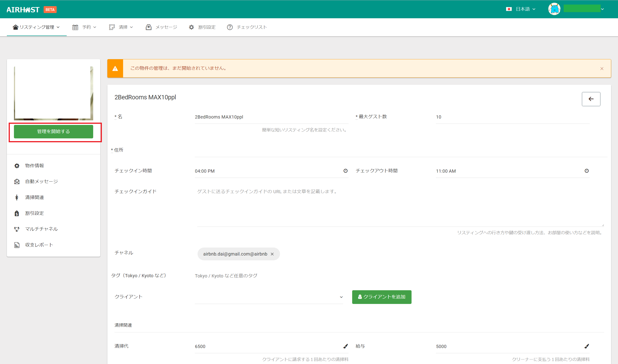Click the back arrow button
Viewport: 618px width, 364px height.
591,99
